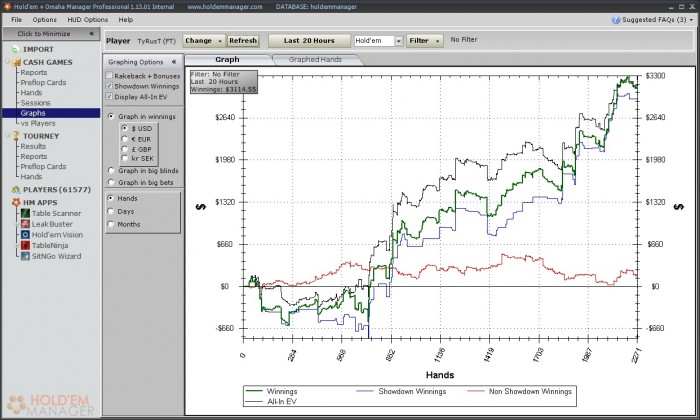Open Cash Games Reports
This screenshot has width=700, height=420.
33,72
